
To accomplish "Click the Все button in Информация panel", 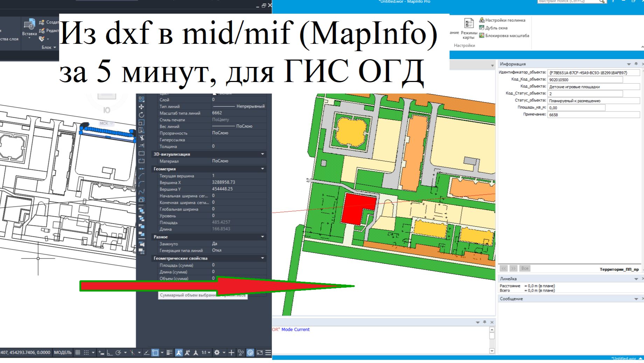I will (x=525, y=268).
